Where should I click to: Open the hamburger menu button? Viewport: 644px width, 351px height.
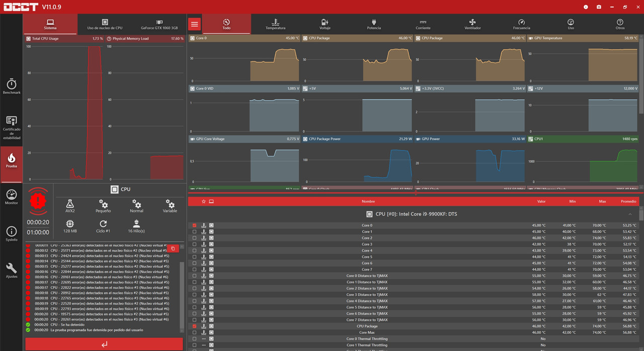coord(195,24)
